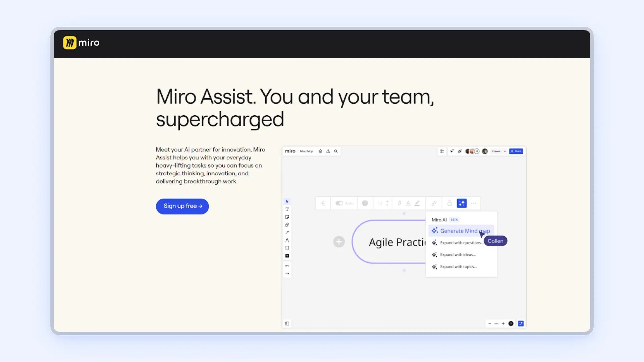Click the Collen user avatar badge
Image resolution: width=644 pixels, height=362 pixels.
pyautogui.click(x=495, y=240)
